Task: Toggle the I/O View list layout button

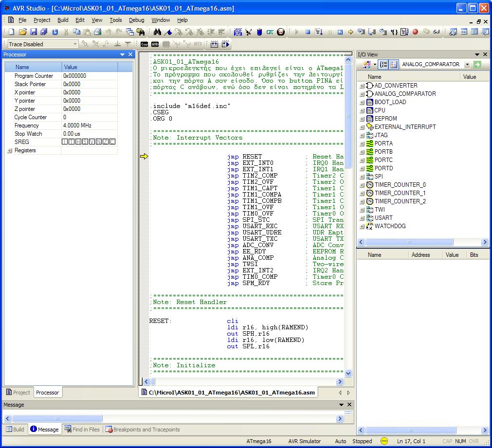Action: pyautogui.click(x=394, y=64)
